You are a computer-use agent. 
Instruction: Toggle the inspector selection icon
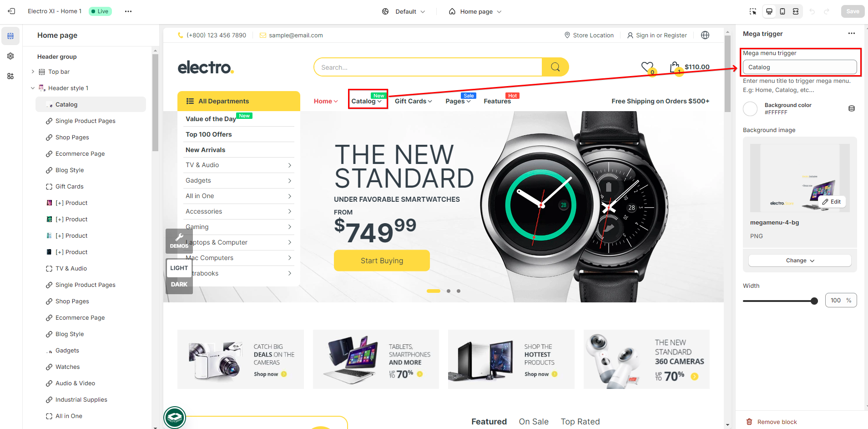[753, 11]
